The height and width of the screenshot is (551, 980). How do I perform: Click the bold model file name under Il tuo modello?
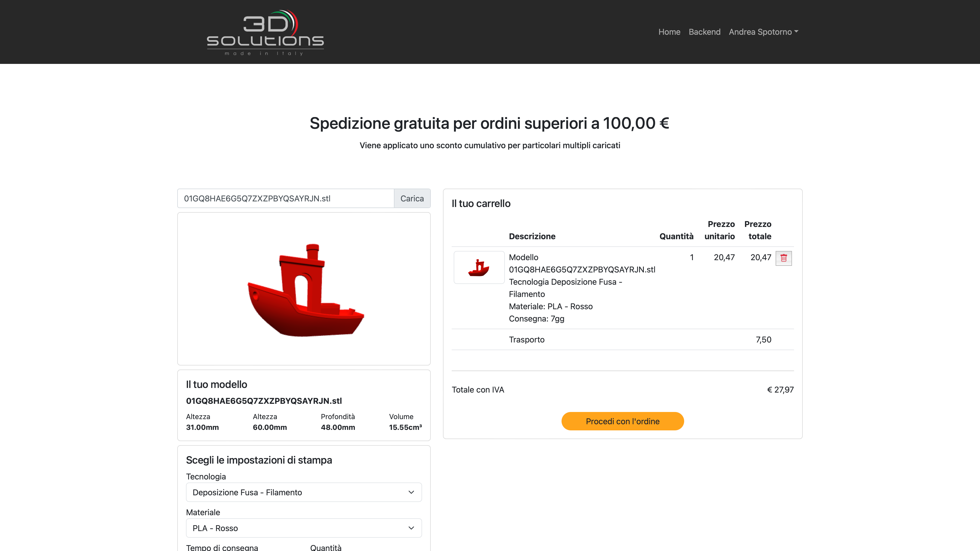264,401
